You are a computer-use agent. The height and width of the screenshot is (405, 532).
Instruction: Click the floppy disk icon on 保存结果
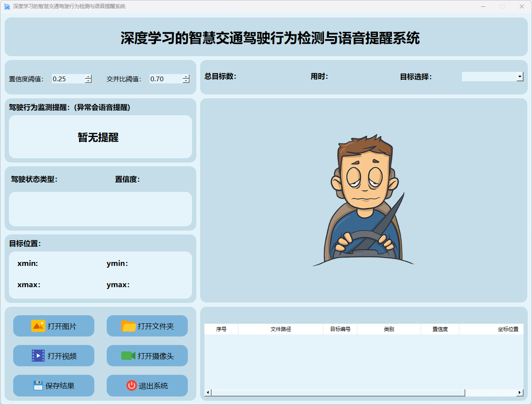pos(38,385)
